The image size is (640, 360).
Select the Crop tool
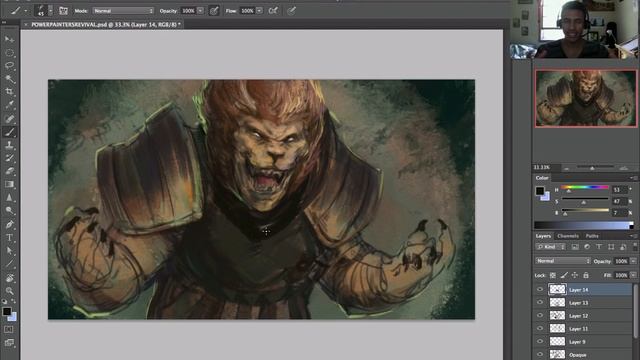(9, 92)
